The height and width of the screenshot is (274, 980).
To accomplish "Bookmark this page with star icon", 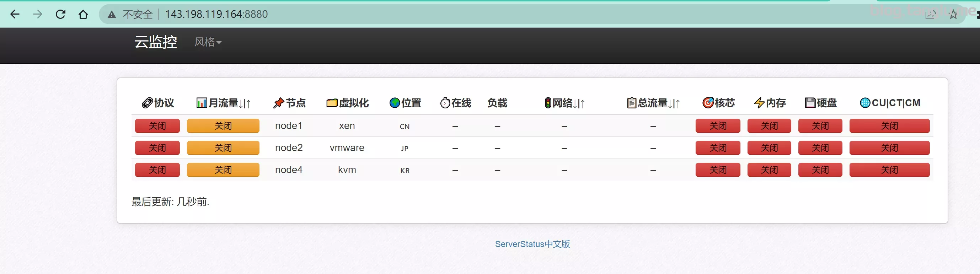I will pyautogui.click(x=953, y=15).
